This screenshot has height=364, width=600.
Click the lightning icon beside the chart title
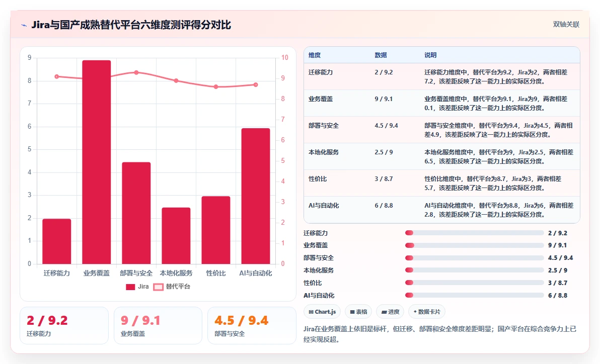pyautogui.click(x=24, y=25)
